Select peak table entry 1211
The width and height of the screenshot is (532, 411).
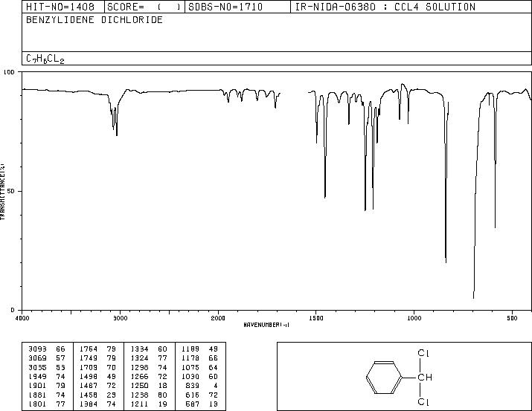pos(139,404)
